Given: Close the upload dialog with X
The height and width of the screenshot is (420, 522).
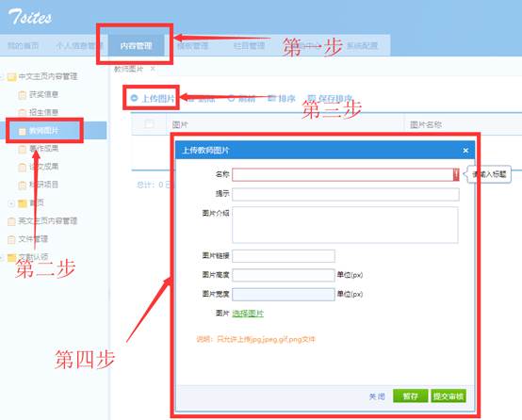Looking at the screenshot, I should tap(465, 151).
